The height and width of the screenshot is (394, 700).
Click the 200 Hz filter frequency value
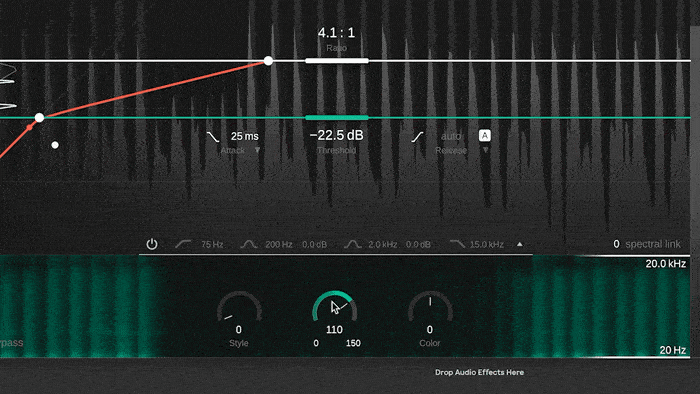[x=279, y=245]
